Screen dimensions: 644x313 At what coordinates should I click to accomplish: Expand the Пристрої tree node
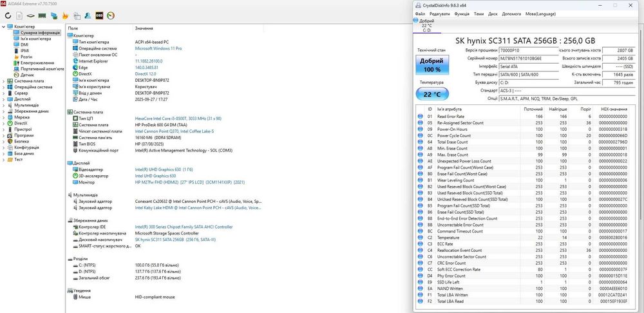4,129
